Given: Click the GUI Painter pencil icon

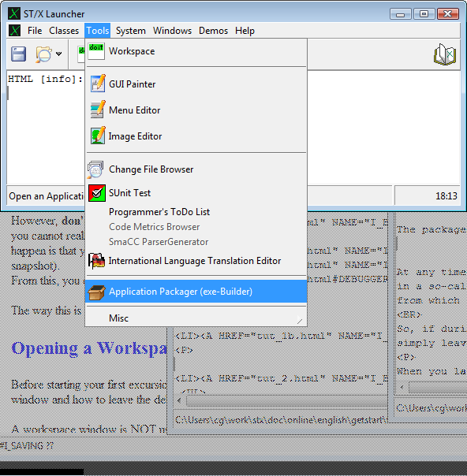Looking at the screenshot, I should click(98, 84).
